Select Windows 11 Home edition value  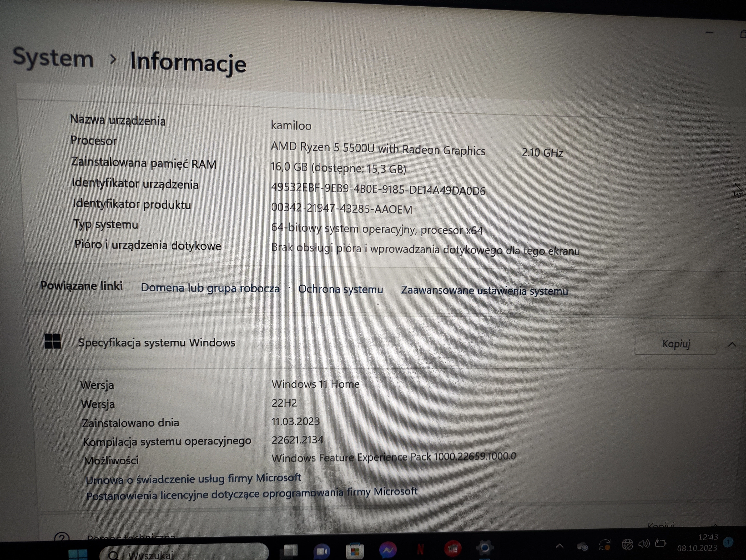315,384
